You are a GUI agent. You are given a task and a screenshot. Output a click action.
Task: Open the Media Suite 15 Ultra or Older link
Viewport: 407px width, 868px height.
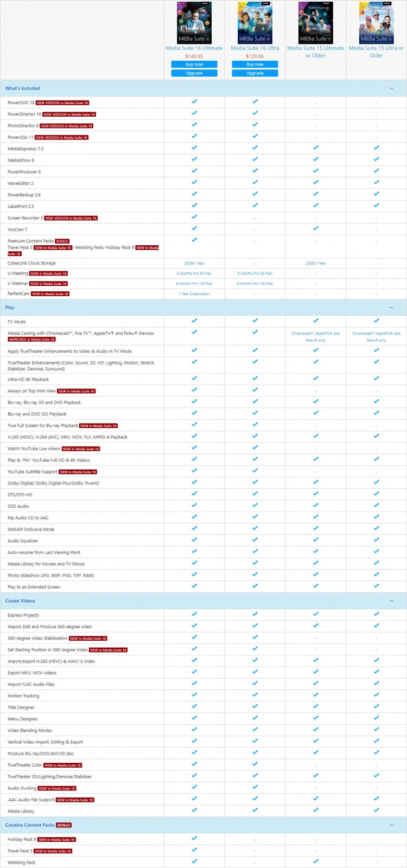tap(377, 52)
